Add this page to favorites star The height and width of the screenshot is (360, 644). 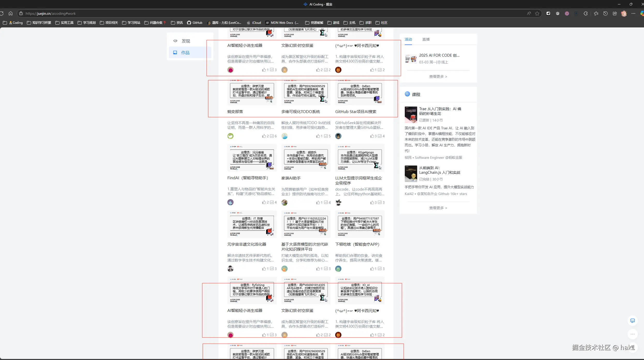click(x=537, y=13)
